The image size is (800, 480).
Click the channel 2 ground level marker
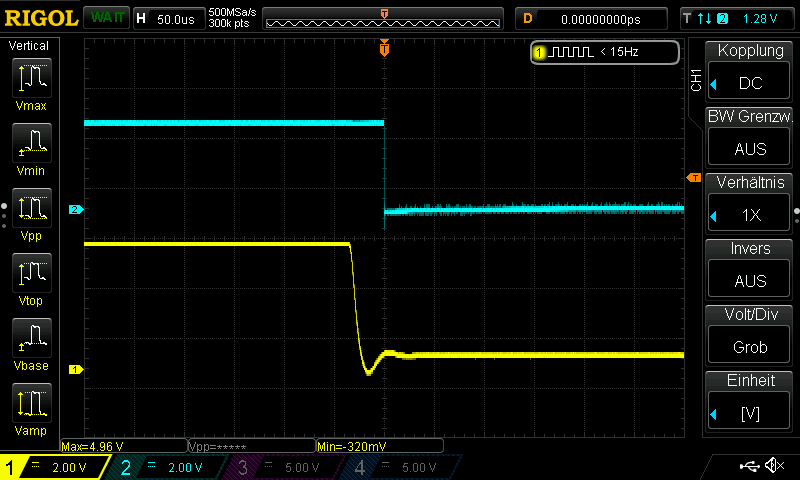(76, 209)
